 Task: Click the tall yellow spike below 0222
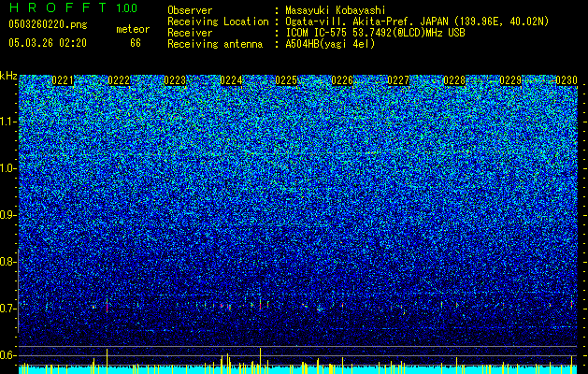tap(107, 361)
